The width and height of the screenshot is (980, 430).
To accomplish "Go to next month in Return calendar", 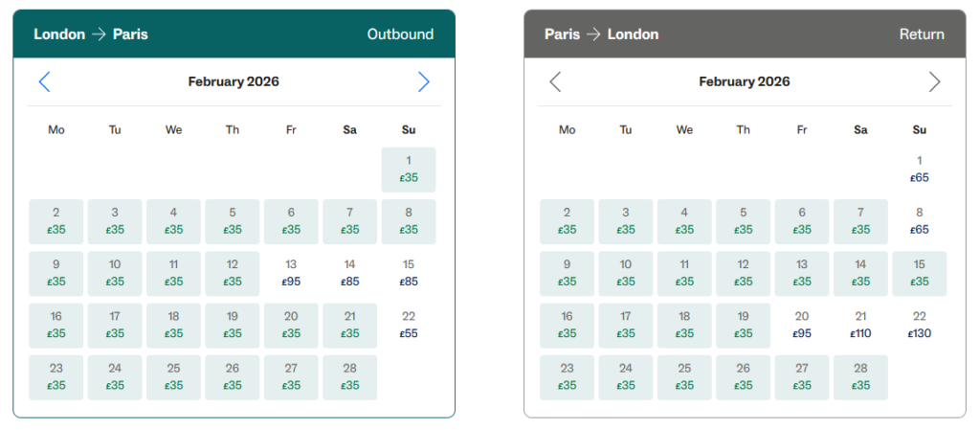I will pos(935,82).
